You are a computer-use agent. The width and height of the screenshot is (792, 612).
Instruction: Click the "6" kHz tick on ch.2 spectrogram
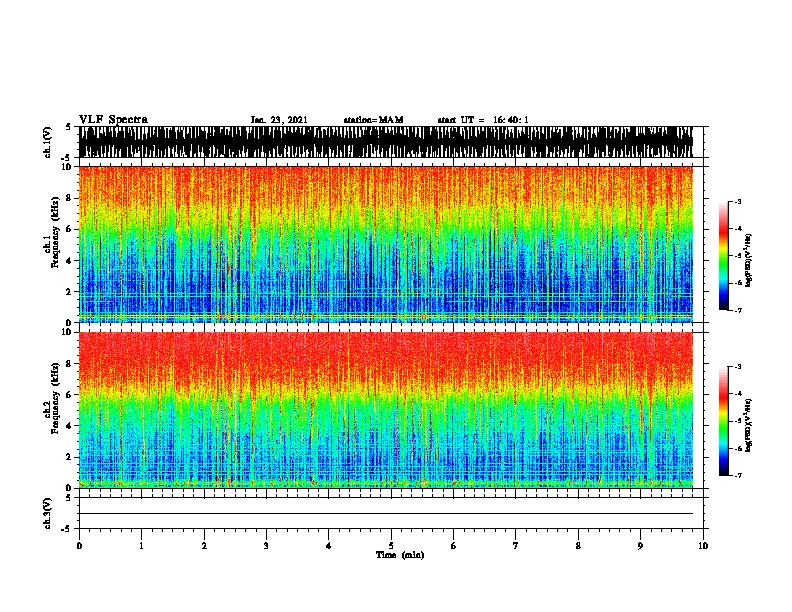tap(69, 394)
